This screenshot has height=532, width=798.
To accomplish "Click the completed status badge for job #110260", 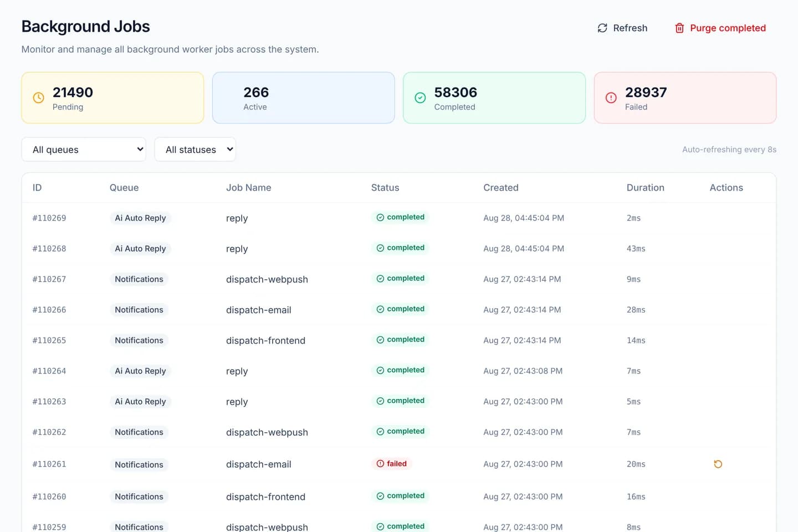I will pyautogui.click(x=400, y=495).
